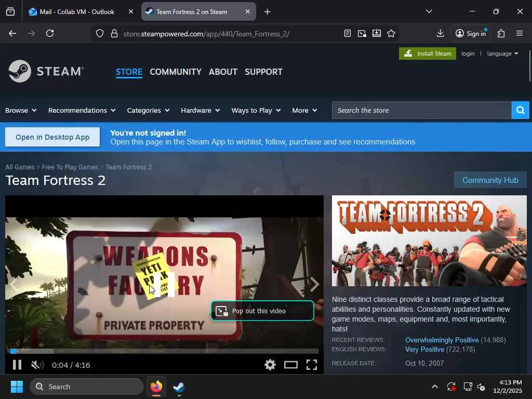Toggle Reader View in address bar
532x399 pixels.
[x=348, y=33]
